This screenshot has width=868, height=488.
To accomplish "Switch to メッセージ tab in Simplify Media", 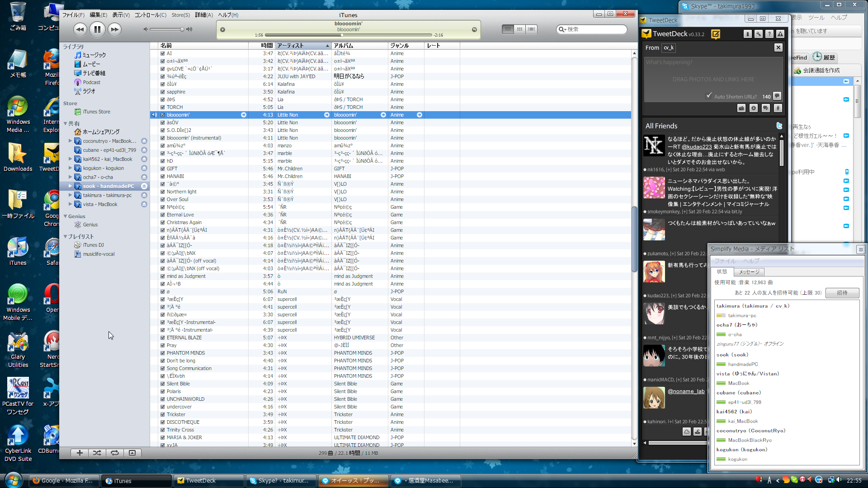I will click(749, 272).
